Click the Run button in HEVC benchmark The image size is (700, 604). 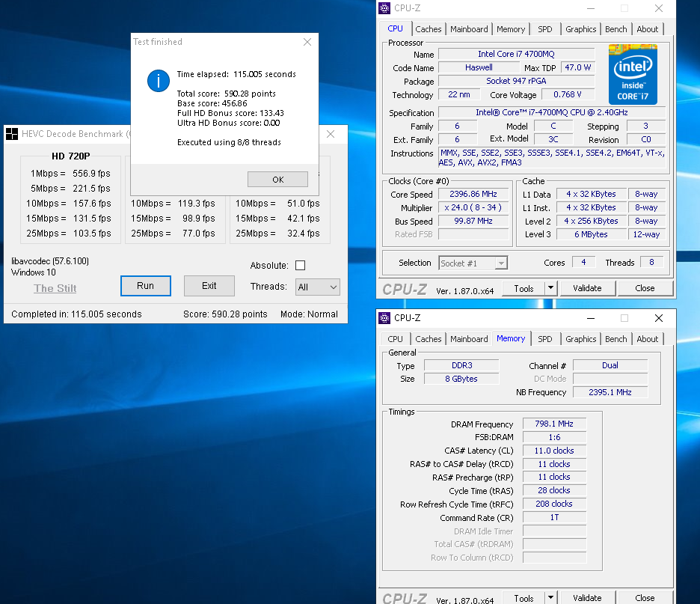tap(146, 286)
